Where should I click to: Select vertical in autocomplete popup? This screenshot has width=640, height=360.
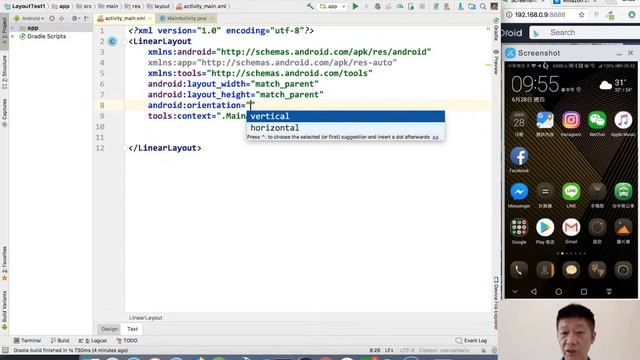tap(345, 116)
